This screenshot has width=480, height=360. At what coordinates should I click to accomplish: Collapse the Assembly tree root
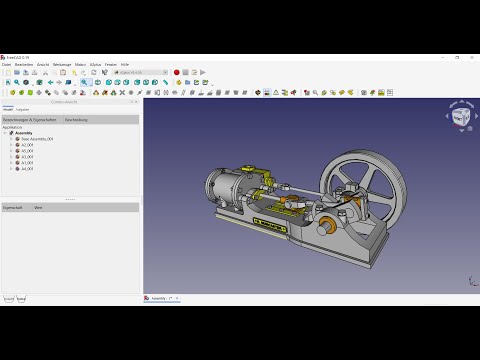pyautogui.click(x=5, y=133)
